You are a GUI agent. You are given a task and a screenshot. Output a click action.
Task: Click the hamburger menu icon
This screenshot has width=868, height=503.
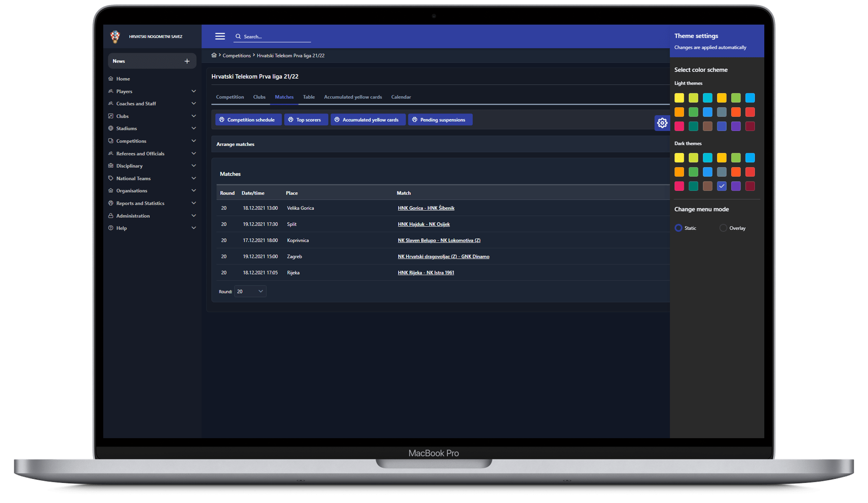click(220, 37)
